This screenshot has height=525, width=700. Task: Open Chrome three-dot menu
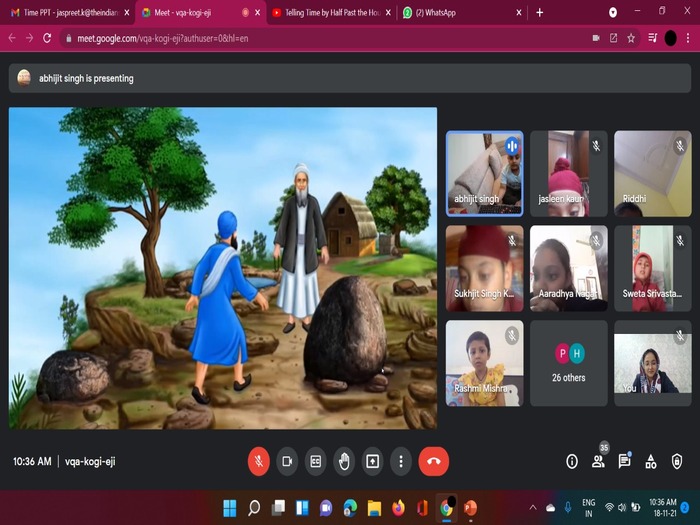coord(688,38)
